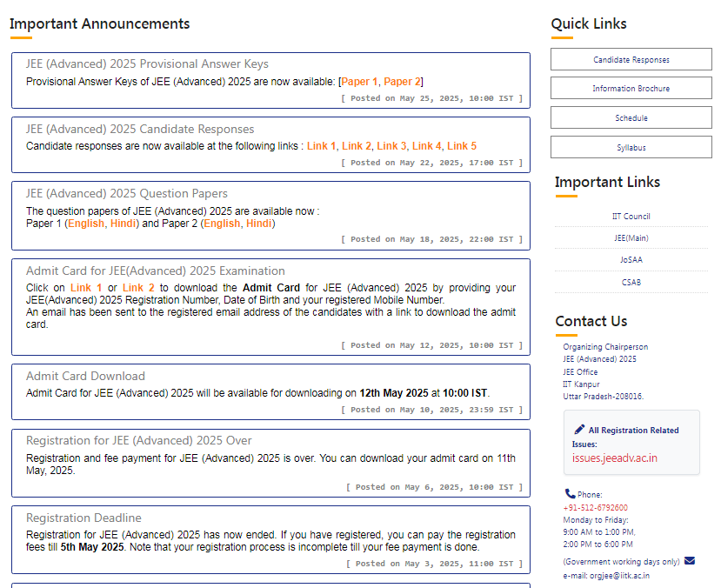The width and height of the screenshot is (721, 588).
Task: Click the Syllabus quick link button
Action: (x=631, y=148)
